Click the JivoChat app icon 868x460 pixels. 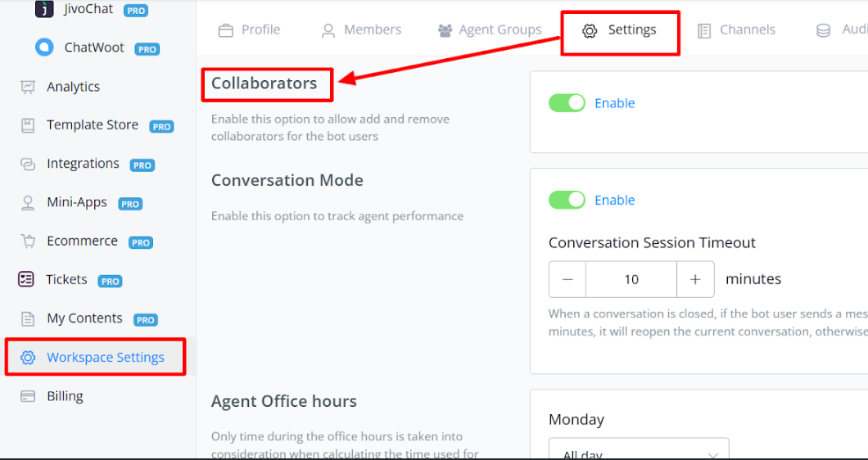tap(44, 10)
